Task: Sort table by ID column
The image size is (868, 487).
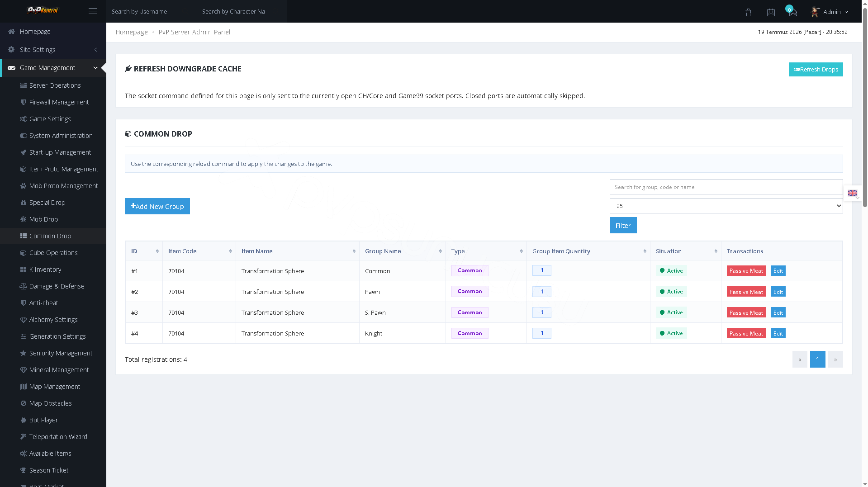Action: (x=144, y=251)
